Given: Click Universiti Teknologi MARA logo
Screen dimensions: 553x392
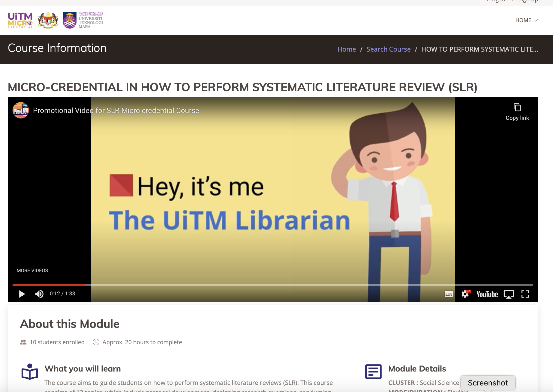Looking at the screenshot, I should click(83, 20).
